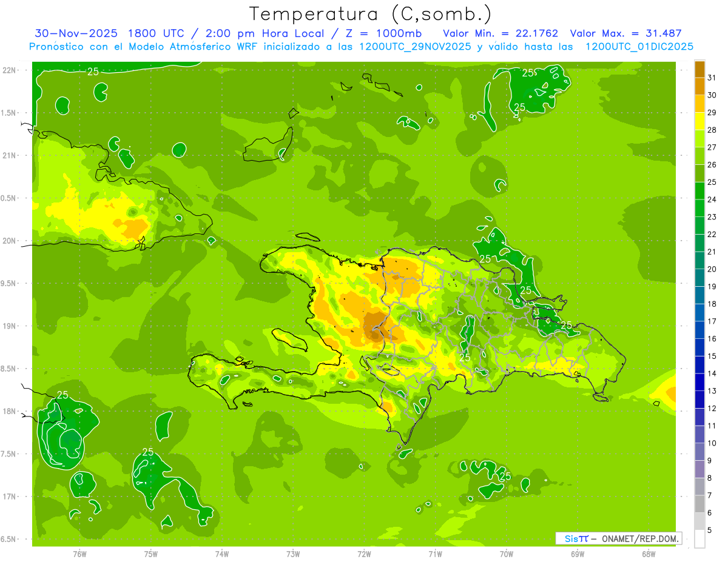Click the "72W" longitude label
Image resolution: width=728 pixels, height=562 pixels.
coord(365,554)
